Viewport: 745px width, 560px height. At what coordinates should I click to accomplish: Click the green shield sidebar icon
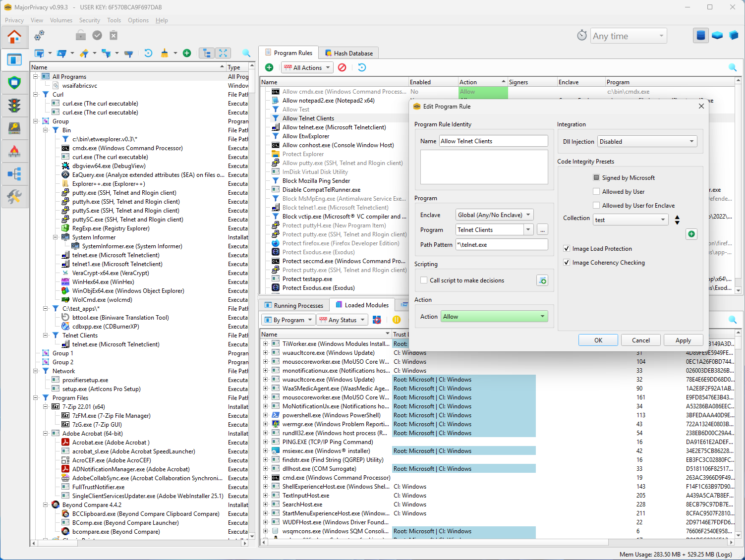pyautogui.click(x=14, y=83)
